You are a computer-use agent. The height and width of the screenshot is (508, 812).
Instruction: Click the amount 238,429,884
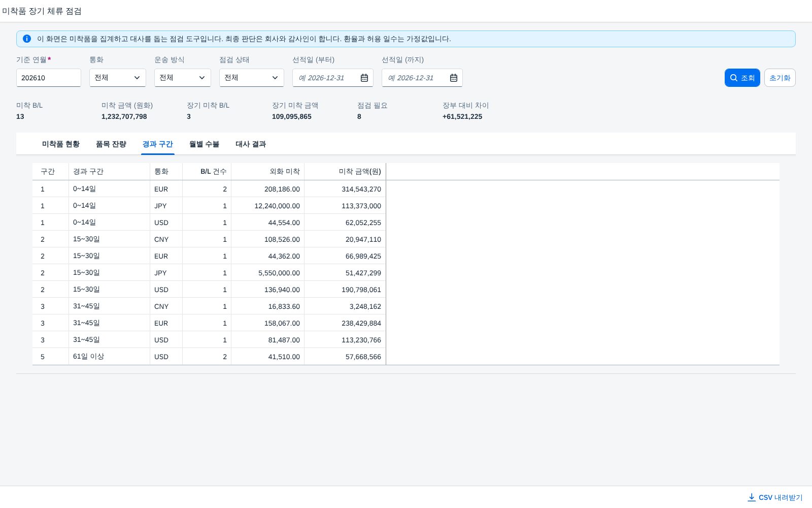click(361, 323)
